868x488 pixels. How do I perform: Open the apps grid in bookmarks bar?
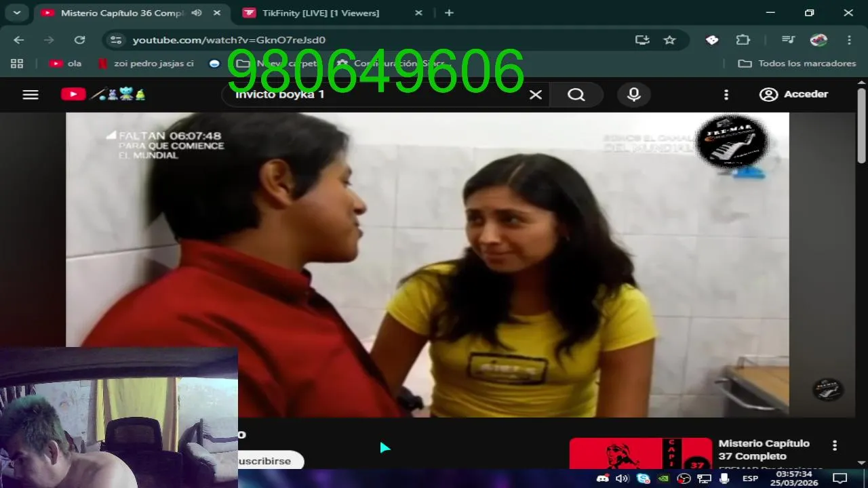[17, 63]
